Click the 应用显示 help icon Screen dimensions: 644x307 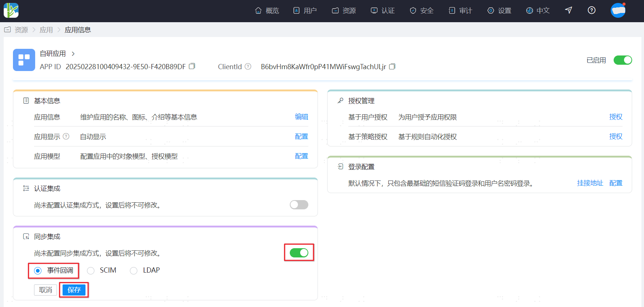[66, 136]
